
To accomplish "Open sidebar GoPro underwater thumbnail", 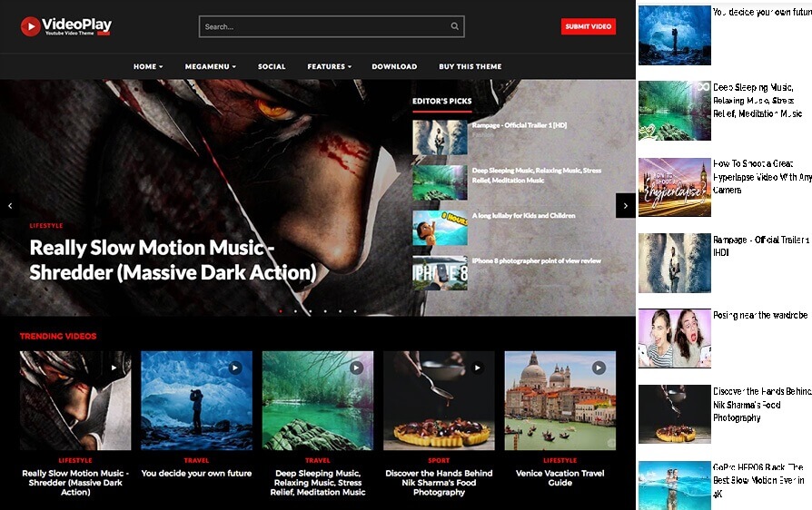I will tap(674, 485).
